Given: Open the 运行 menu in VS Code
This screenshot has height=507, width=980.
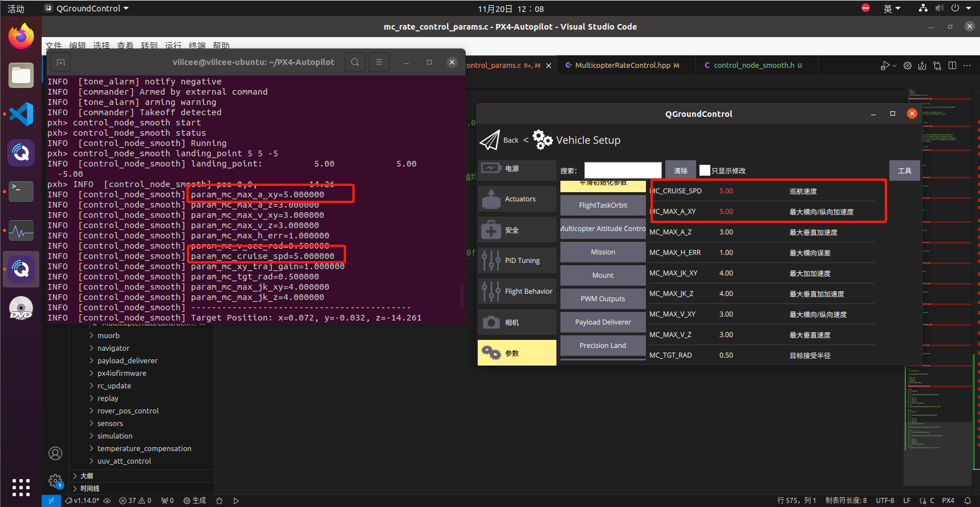Looking at the screenshot, I should tap(173, 46).
